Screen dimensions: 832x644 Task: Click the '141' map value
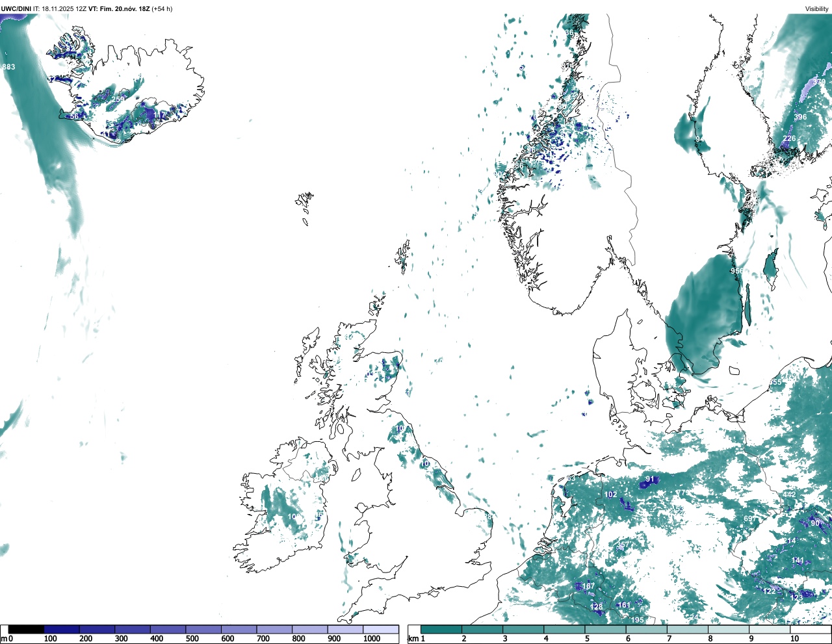(798, 560)
